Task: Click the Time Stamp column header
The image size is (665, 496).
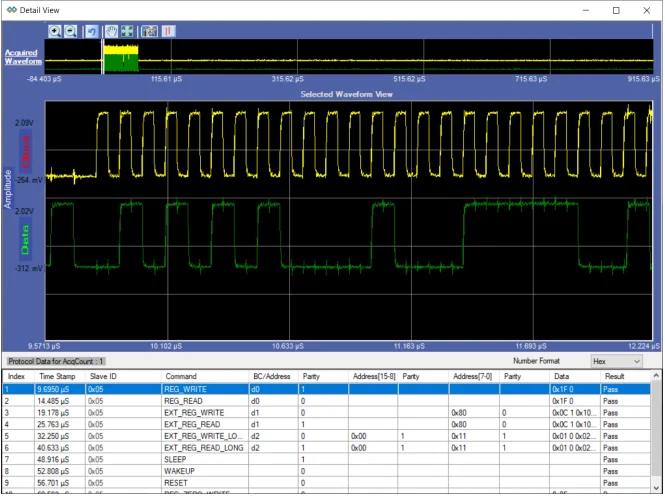Action: tap(58, 375)
